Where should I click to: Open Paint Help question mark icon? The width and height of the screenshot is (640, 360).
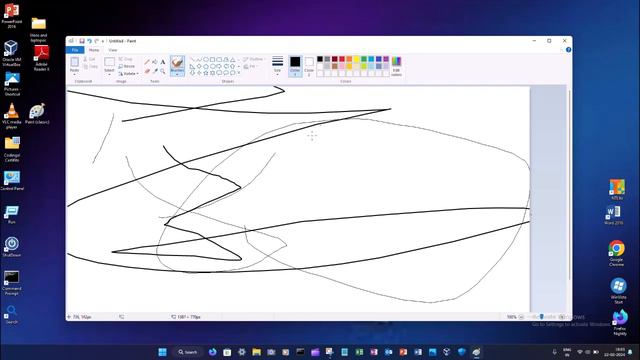[569, 50]
